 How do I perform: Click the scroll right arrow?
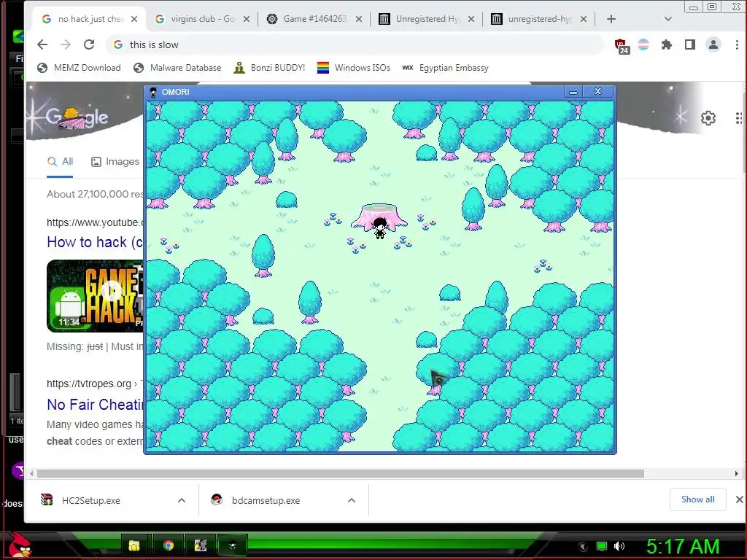737,473
